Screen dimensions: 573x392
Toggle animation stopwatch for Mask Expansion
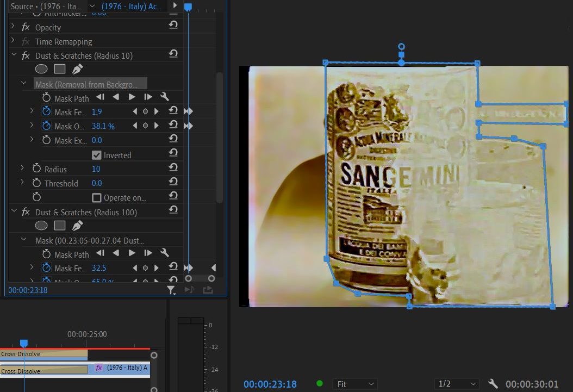(46, 140)
